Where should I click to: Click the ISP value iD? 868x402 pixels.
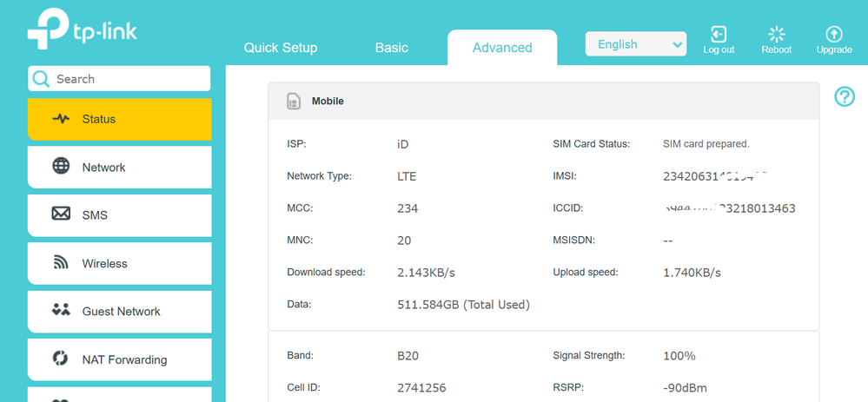pyautogui.click(x=402, y=144)
